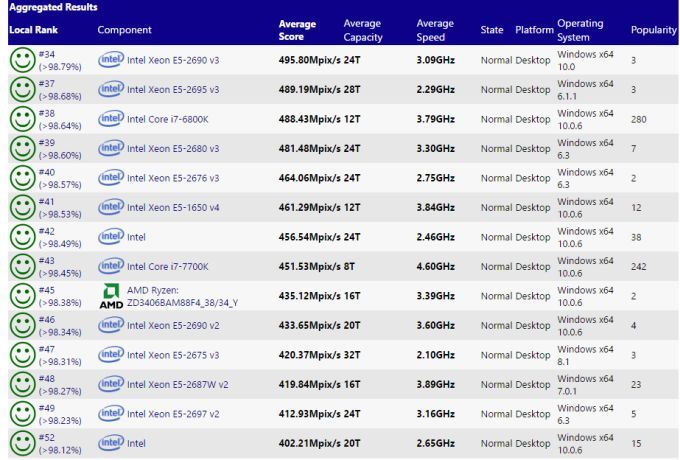Screen dimensions: 680x460
Task: Click the AMD logo beside AMD Ryzen
Action: click(x=111, y=296)
